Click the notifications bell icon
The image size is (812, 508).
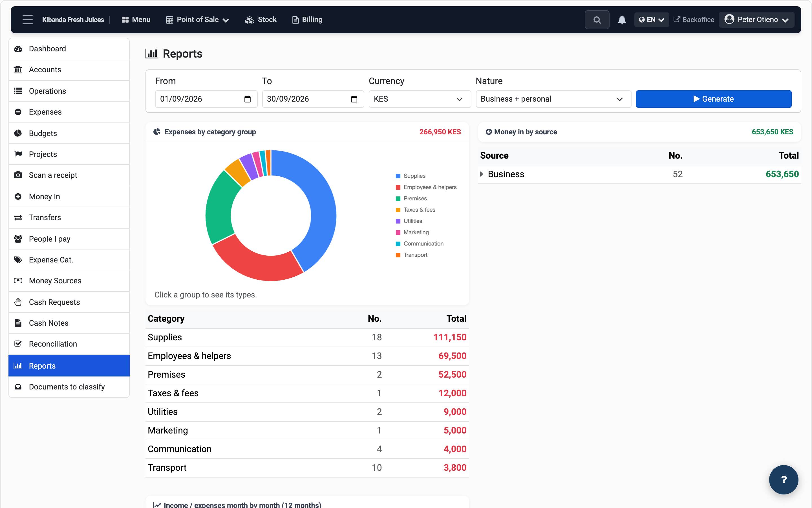tap(622, 20)
